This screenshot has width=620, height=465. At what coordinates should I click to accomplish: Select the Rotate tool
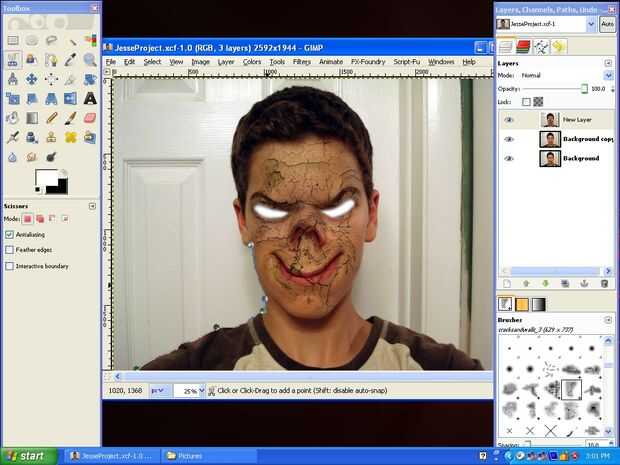[90, 79]
